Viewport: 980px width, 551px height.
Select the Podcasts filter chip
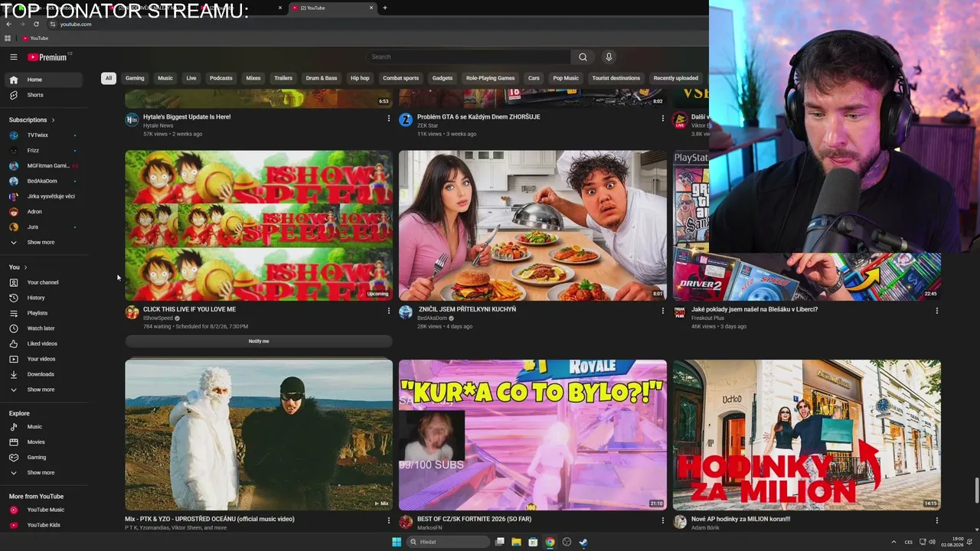[221, 78]
